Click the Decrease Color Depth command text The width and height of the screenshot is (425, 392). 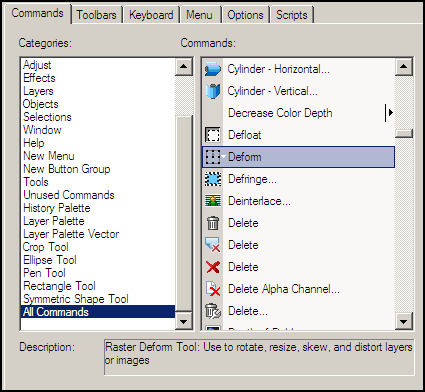click(x=280, y=113)
